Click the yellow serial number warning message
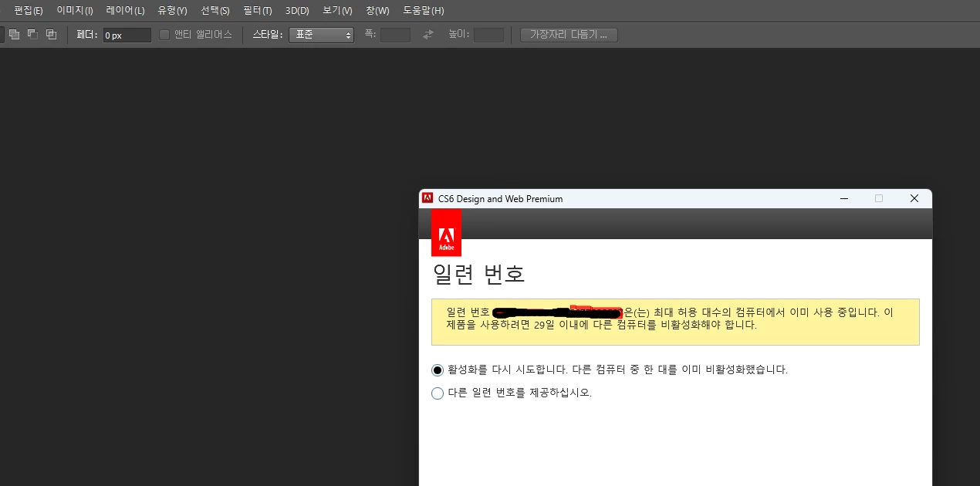The height and width of the screenshot is (486, 980). [x=675, y=322]
